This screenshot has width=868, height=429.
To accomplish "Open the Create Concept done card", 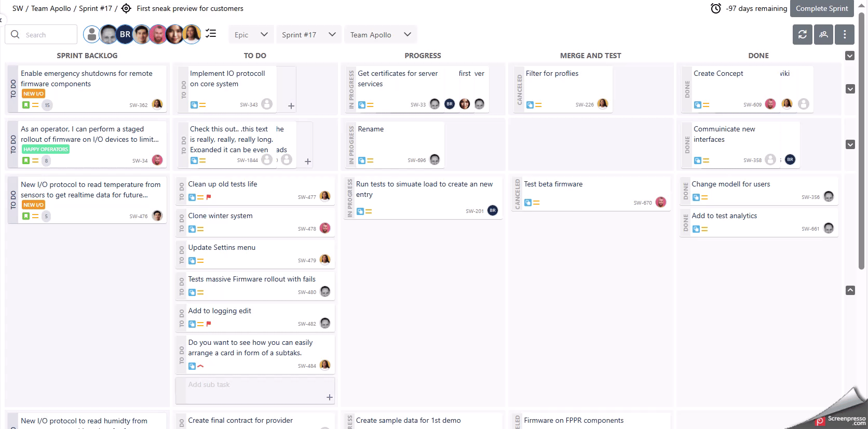I will tap(746, 89).
